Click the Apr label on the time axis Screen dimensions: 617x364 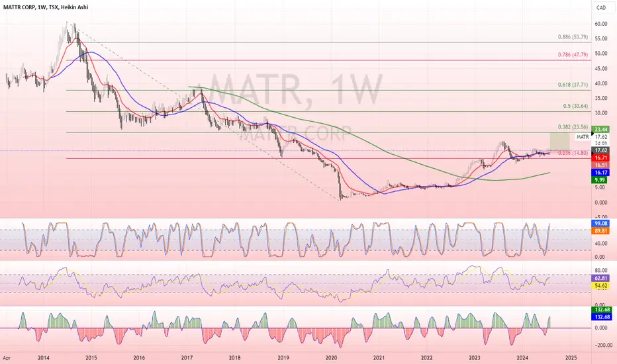[7, 357]
